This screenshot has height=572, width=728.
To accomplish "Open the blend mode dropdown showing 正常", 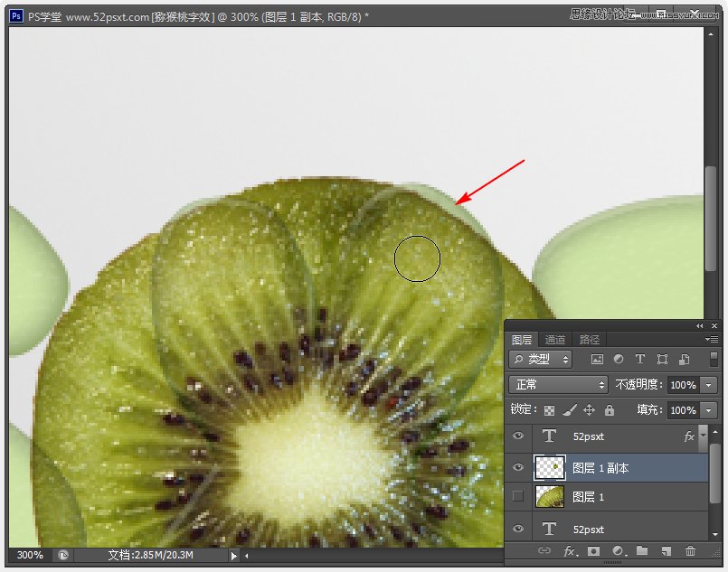I will (x=556, y=383).
